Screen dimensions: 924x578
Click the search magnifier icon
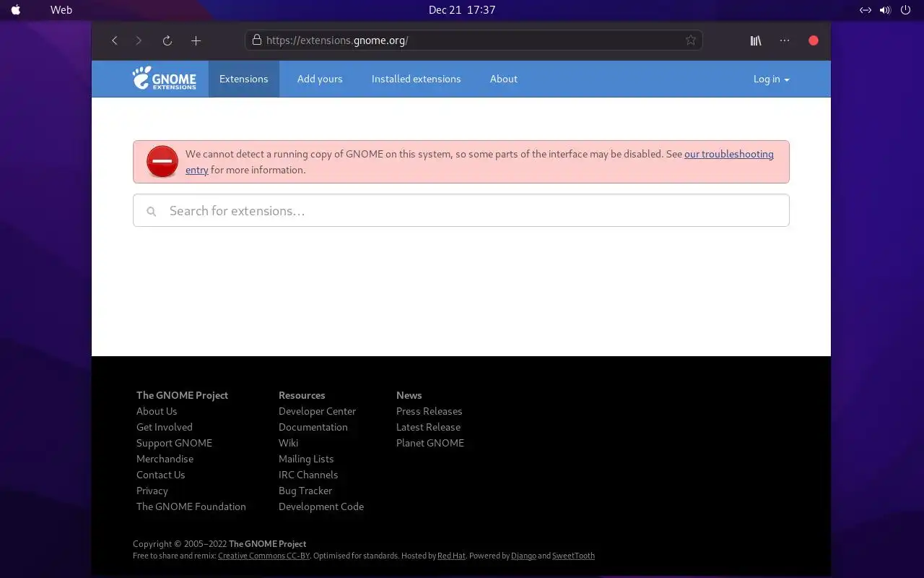[x=151, y=211]
